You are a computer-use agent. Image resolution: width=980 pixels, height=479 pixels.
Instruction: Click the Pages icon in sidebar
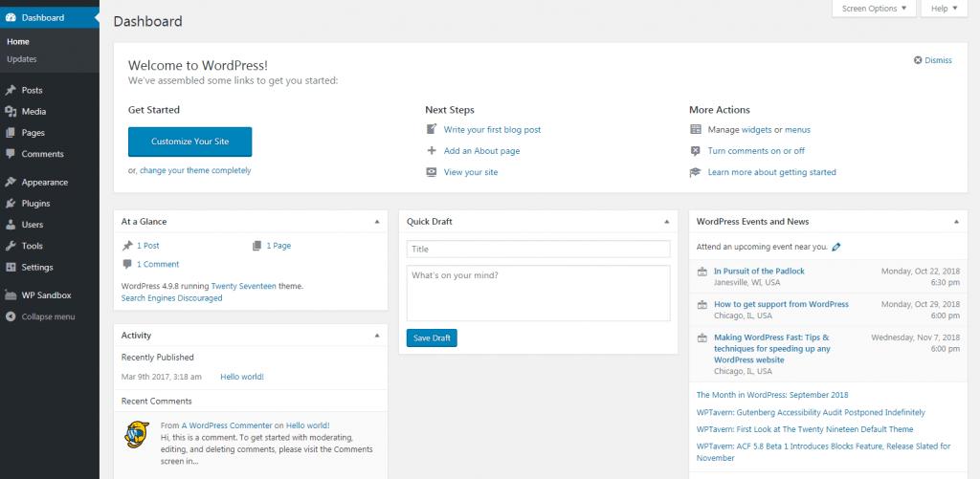point(11,133)
